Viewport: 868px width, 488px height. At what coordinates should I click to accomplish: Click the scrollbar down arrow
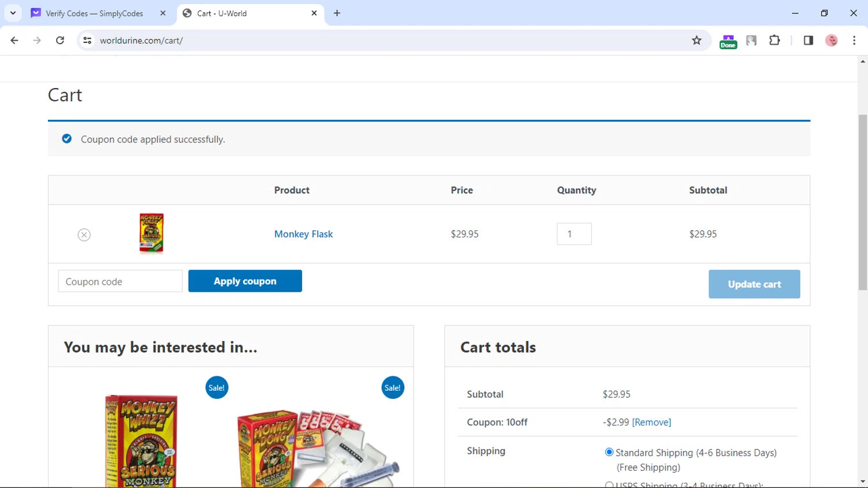(x=863, y=482)
